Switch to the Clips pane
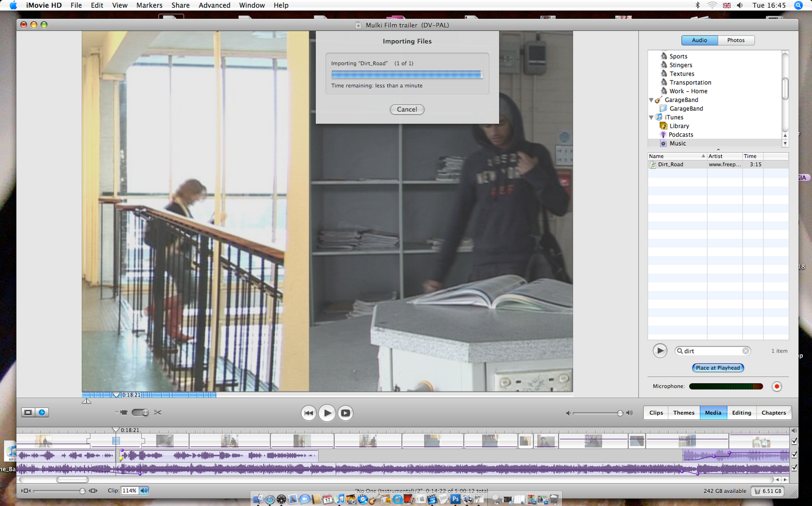The image size is (812, 506). 656,413
